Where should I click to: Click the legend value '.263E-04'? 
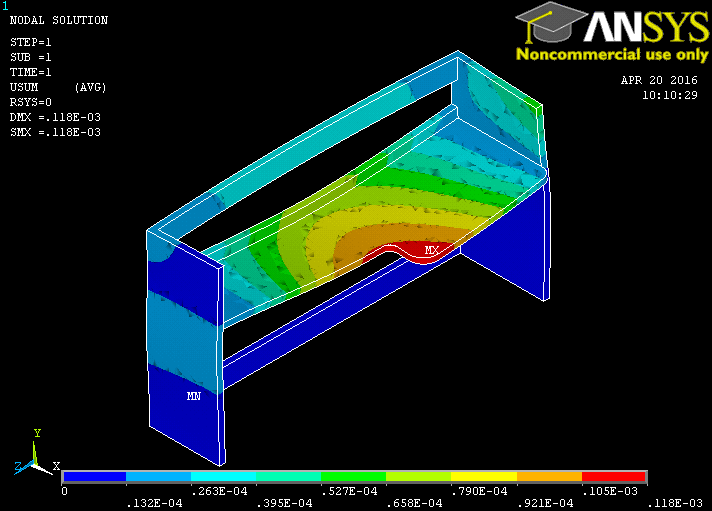click(x=219, y=491)
